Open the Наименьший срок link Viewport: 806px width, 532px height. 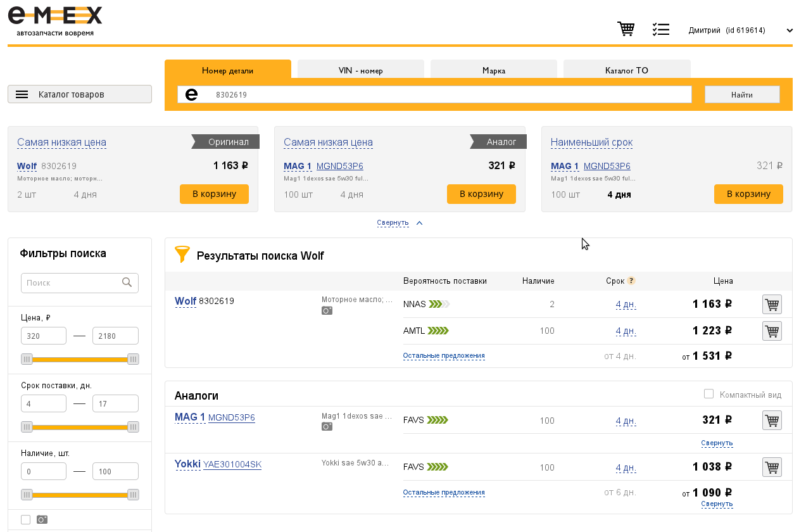coord(591,142)
